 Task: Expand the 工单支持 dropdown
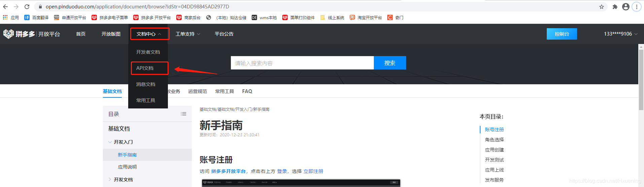[188, 34]
